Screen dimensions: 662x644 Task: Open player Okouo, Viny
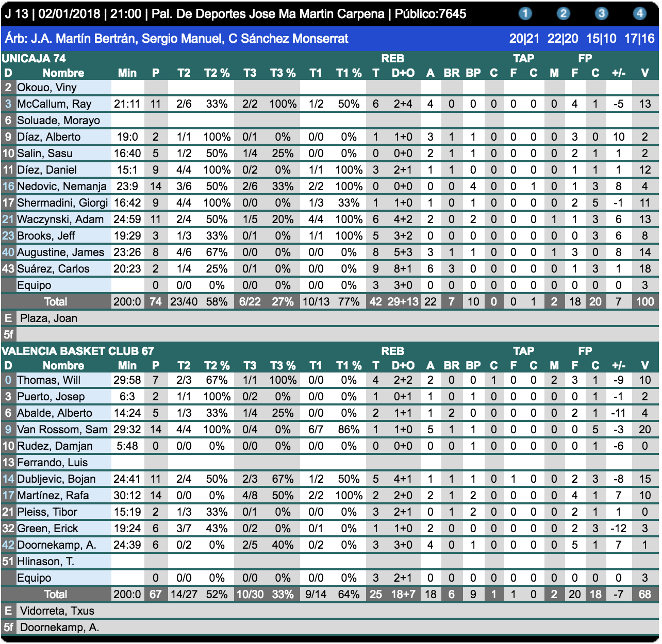[x=47, y=88]
